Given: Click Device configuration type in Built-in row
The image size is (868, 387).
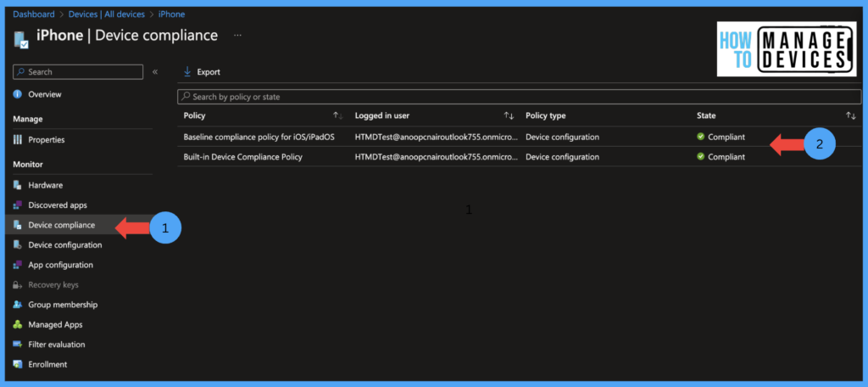Looking at the screenshot, I should (563, 157).
